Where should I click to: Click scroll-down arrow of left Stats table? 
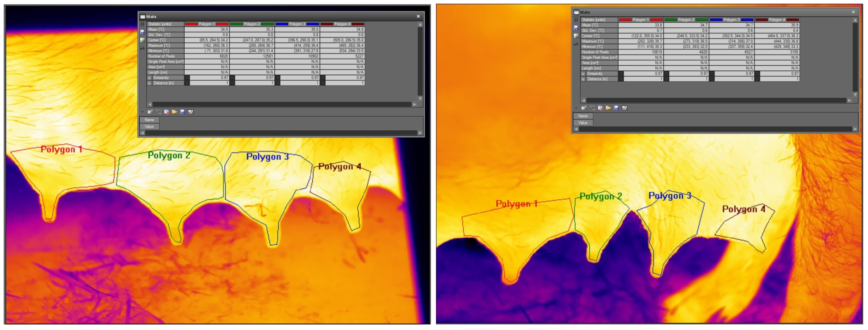420,99
